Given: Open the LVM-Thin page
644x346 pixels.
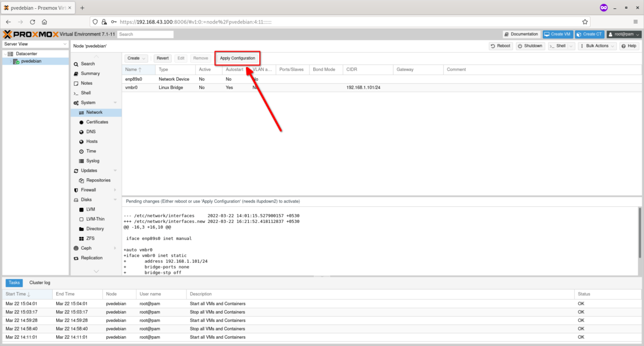Looking at the screenshot, I should pos(95,219).
